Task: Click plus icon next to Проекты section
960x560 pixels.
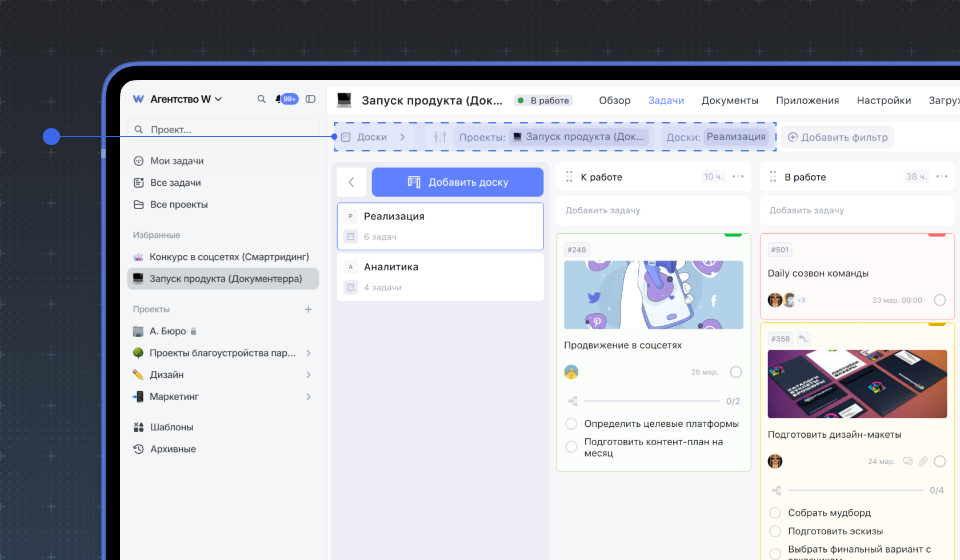Action: [309, 309]
